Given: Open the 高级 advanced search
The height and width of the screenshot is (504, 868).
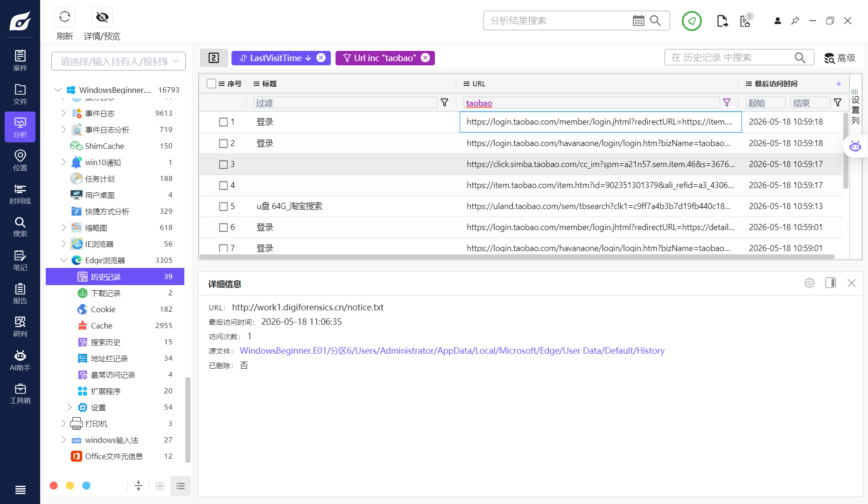Looking at the screenshot, I should pos(840,58).
